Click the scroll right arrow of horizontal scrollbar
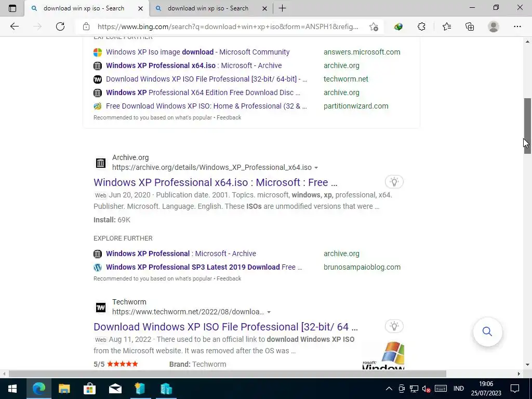This screenshot has height=399, width=532. (518, 374)
